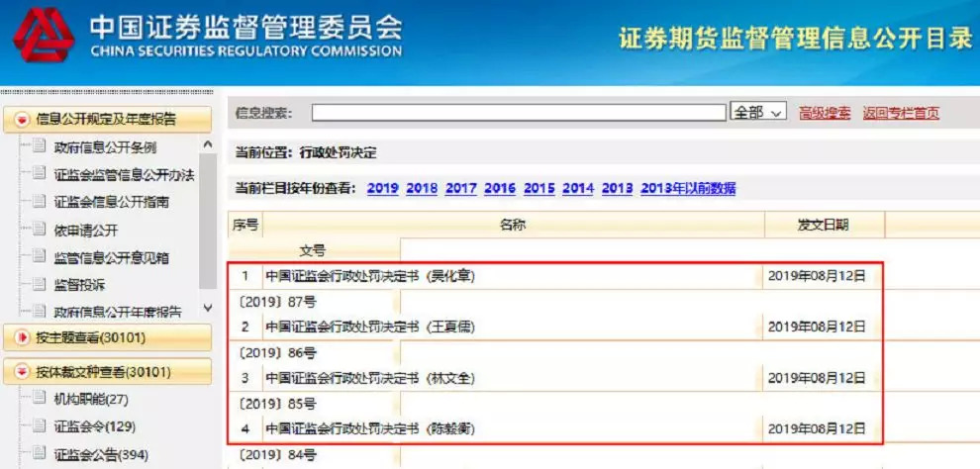The image size is (980, 469).
Task: Open the document icon beside 政府信息公开年度报告
Action: (40, 311)
